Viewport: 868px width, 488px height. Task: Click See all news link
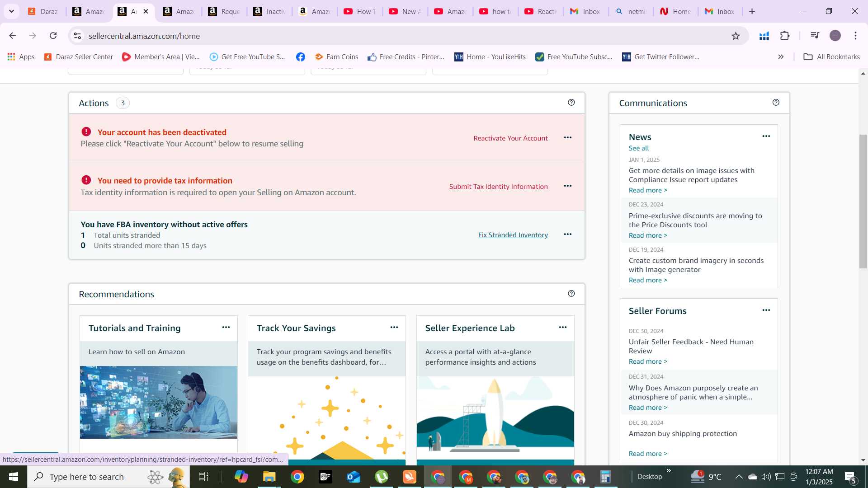(x=638, y=148)
